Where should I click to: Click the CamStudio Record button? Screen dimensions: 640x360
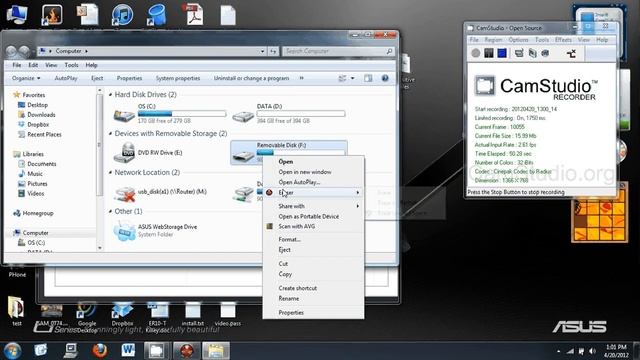coord(476,53)
